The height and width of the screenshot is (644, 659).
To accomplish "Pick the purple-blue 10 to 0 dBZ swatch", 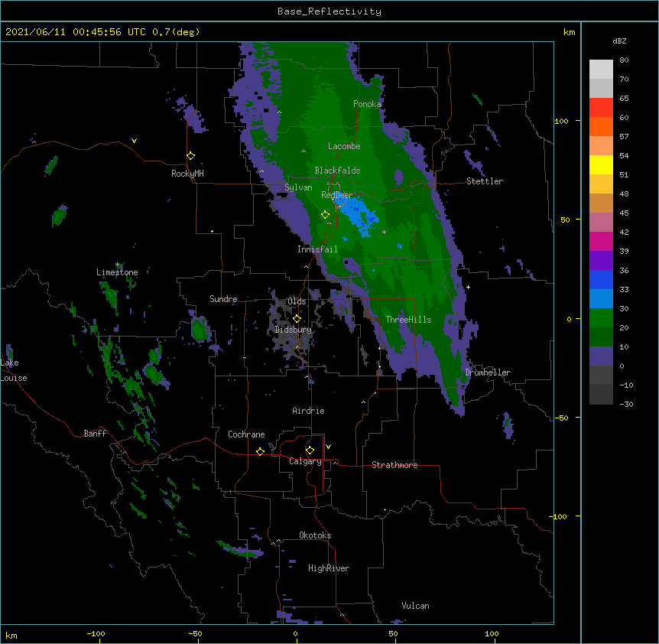I will pos(601,356).
